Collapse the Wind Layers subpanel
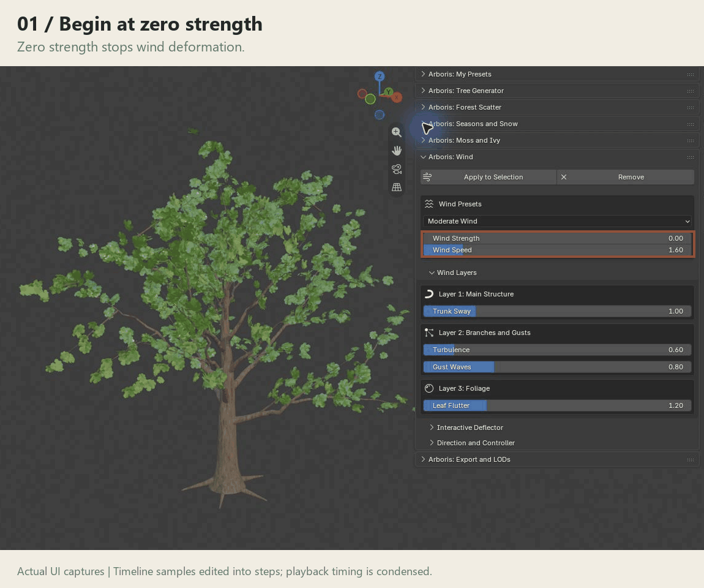This screenshot has width=704, height=588. (x=432, y=273)
